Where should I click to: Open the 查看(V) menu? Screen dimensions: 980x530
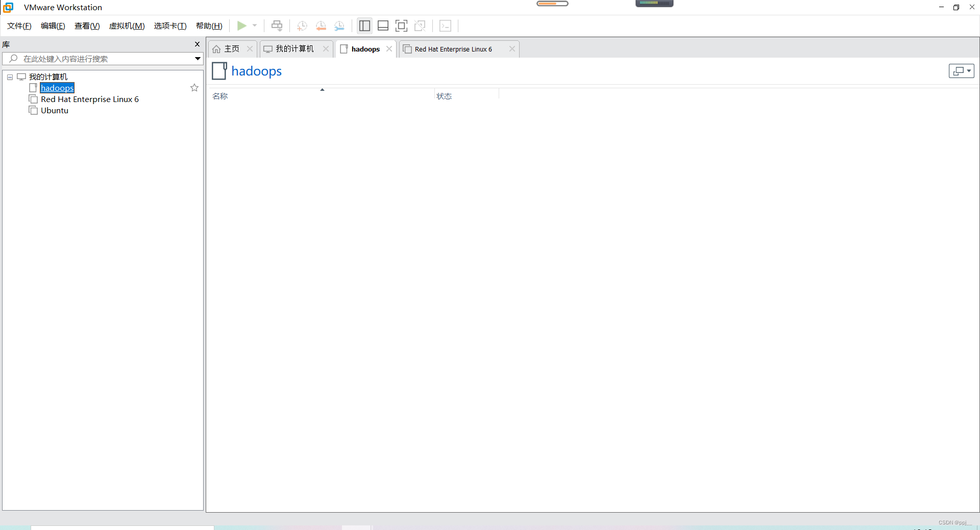[x=87, y=26]
